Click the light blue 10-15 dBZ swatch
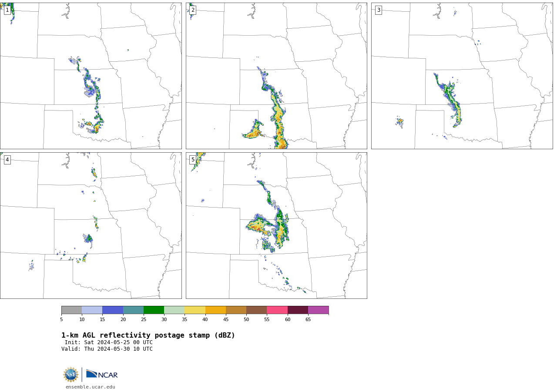The image size is (557, 392). click(92, 310)
